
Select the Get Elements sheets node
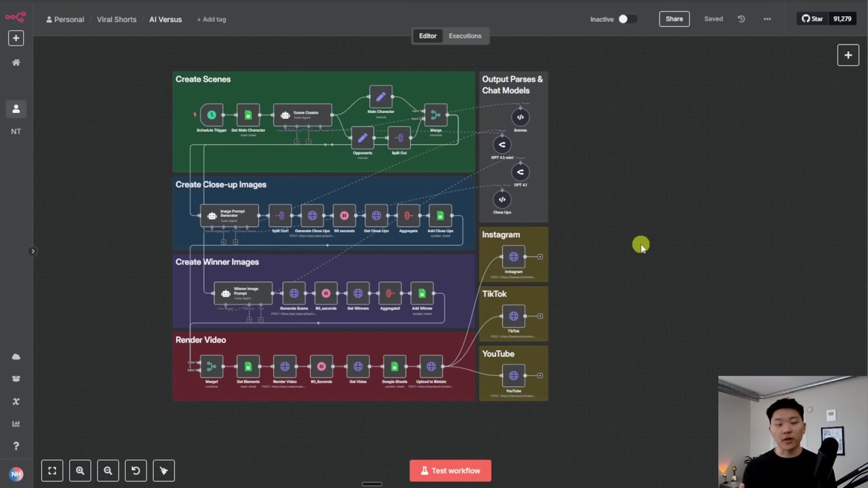pyautogui.click(x=248, y=366)
